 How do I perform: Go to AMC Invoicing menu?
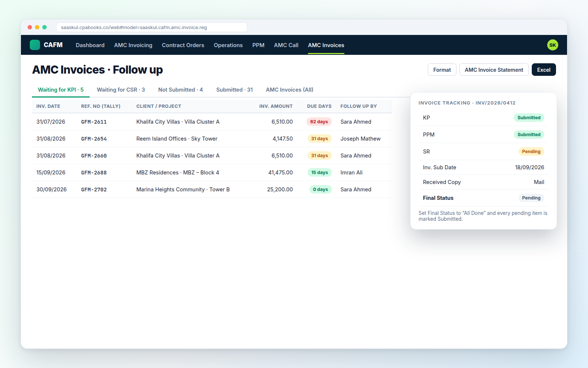point(133,45)
